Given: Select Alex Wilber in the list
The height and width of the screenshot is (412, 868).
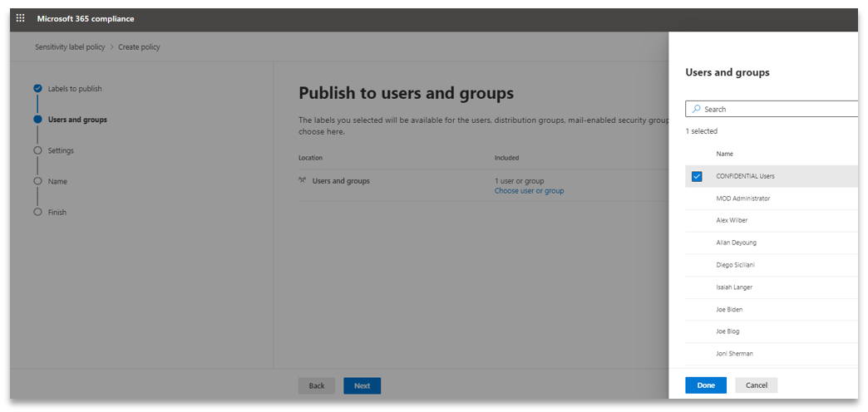Looking at the screenshot, I should tap(772, 221).
